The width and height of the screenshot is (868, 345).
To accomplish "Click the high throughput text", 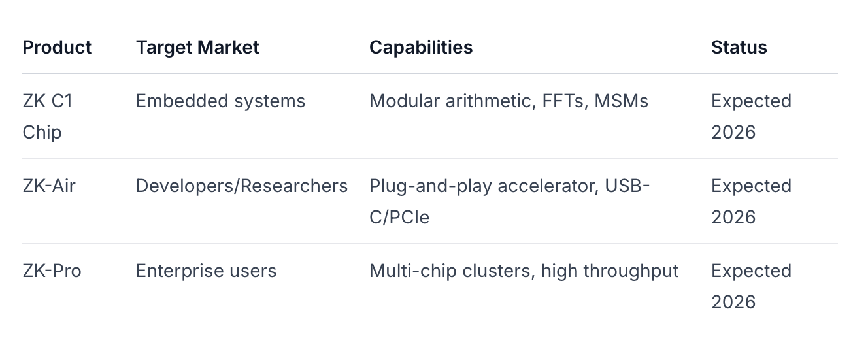I will [x=610, y=271].
